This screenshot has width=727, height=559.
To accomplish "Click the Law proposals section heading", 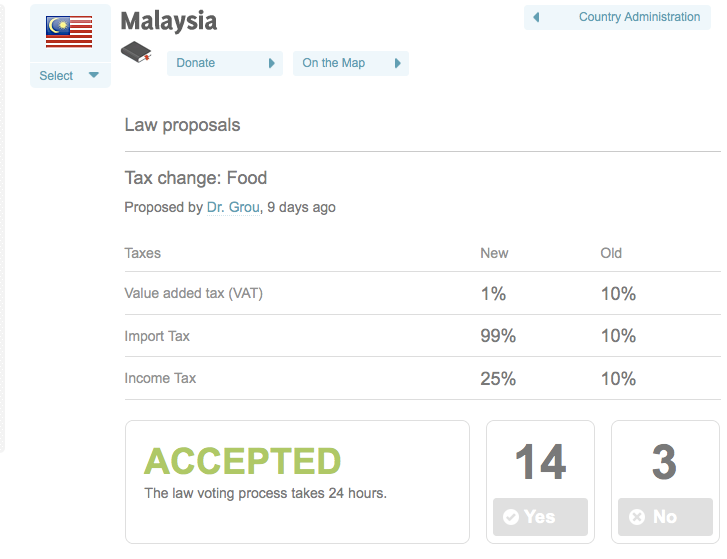I will coord(182,125).
